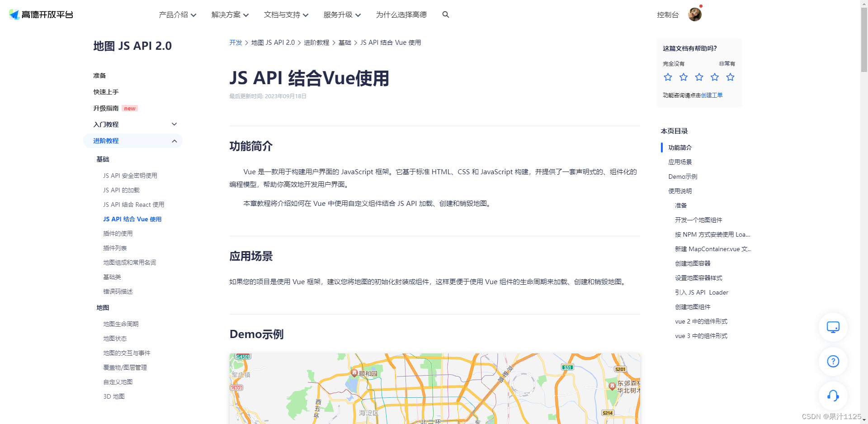
Task: Click the 地图 group heading in sidebar
Action: coord(103,308)
